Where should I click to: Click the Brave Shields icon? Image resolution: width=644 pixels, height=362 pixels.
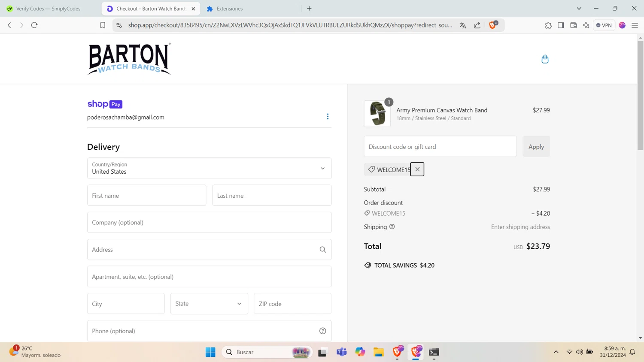point(493,25)
